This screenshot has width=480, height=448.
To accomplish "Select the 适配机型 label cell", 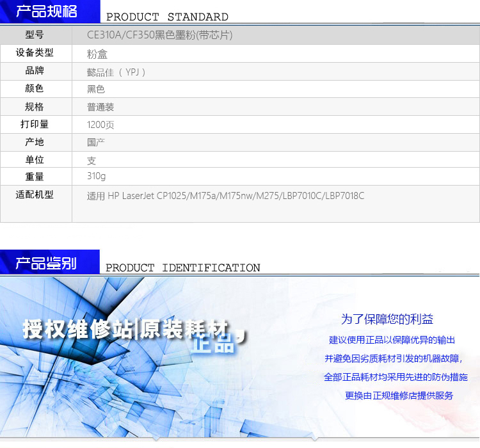I will click(36, 204).
